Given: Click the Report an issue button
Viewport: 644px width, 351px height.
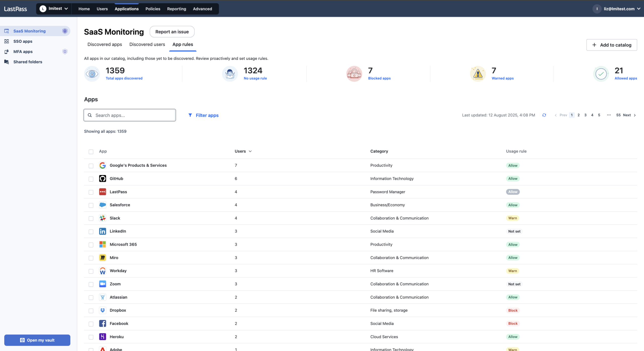Looking at the screenshot, I should point(172,32).
